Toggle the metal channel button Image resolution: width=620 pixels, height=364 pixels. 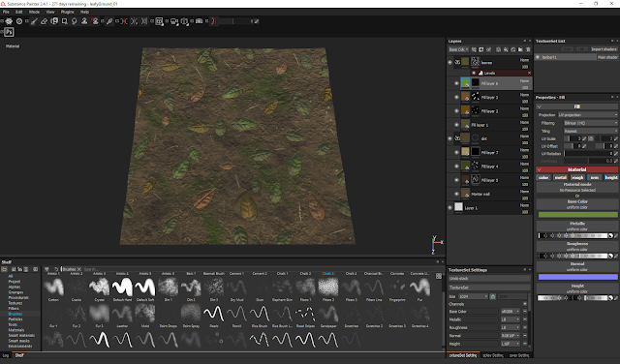click(x=560, y=177)
